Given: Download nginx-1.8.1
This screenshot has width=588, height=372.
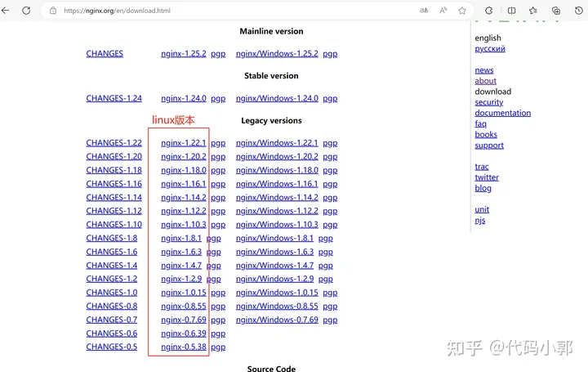Looking at the screenshot, I should click(181, 239).
